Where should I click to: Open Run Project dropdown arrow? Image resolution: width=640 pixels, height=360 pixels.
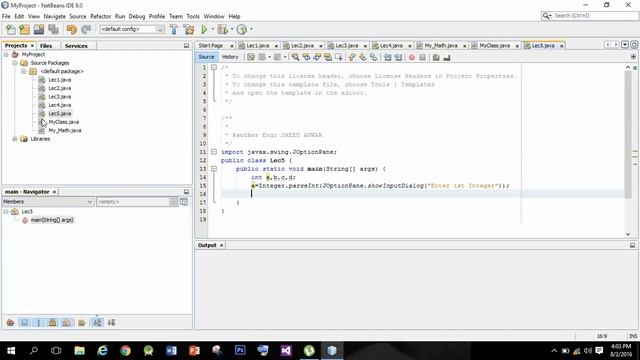pyautogui.click(x=212, y=29)
